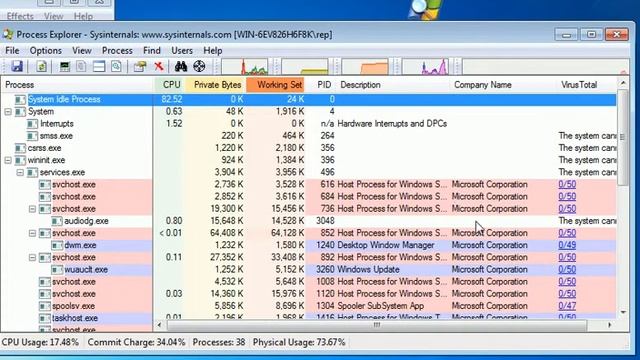Toggle the Show Process Tree toolbar icon

(x=81, y=66)
